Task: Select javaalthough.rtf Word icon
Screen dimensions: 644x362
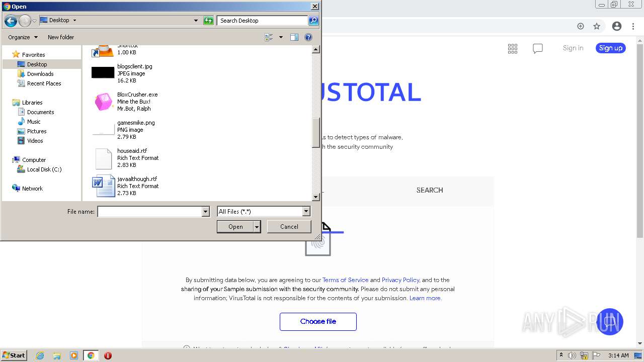Action: point(103,186)
